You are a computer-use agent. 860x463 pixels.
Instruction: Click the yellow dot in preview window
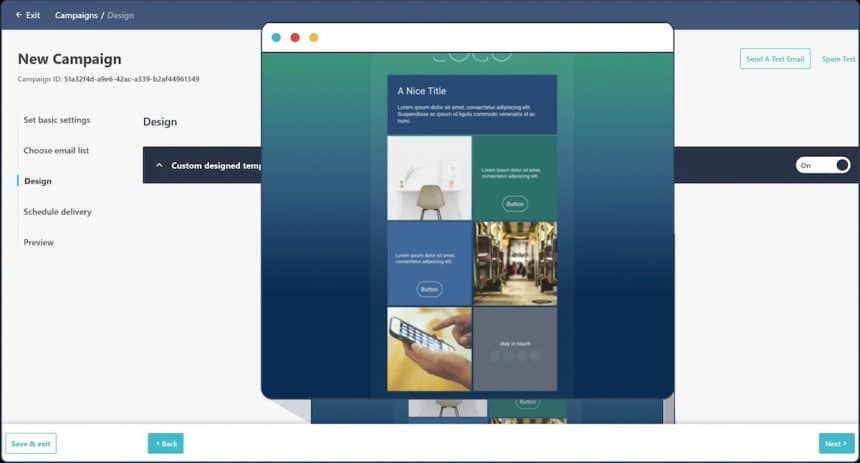point(314,38)
